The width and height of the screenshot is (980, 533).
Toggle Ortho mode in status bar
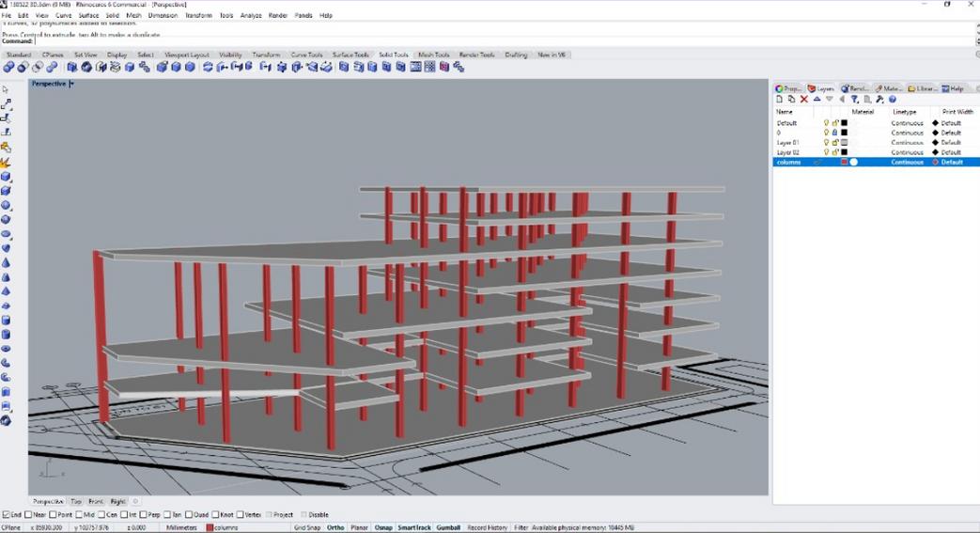click(x=335, y=528)
